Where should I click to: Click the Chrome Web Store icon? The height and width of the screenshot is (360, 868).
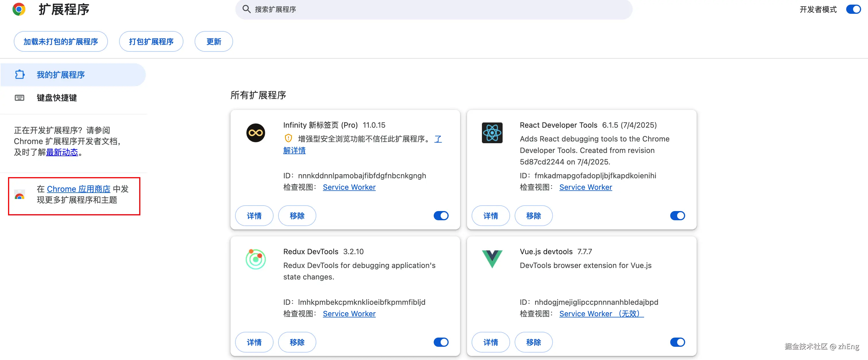pos(20,195)
